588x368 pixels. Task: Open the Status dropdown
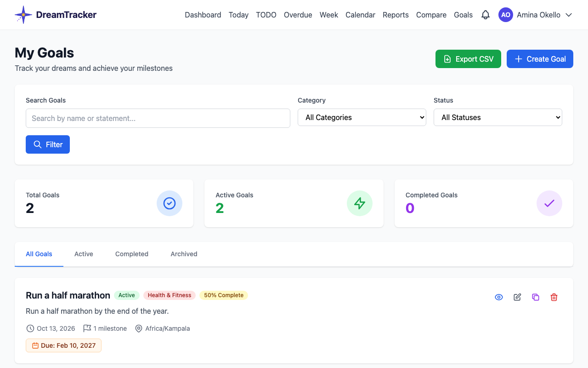click(498, 117)
